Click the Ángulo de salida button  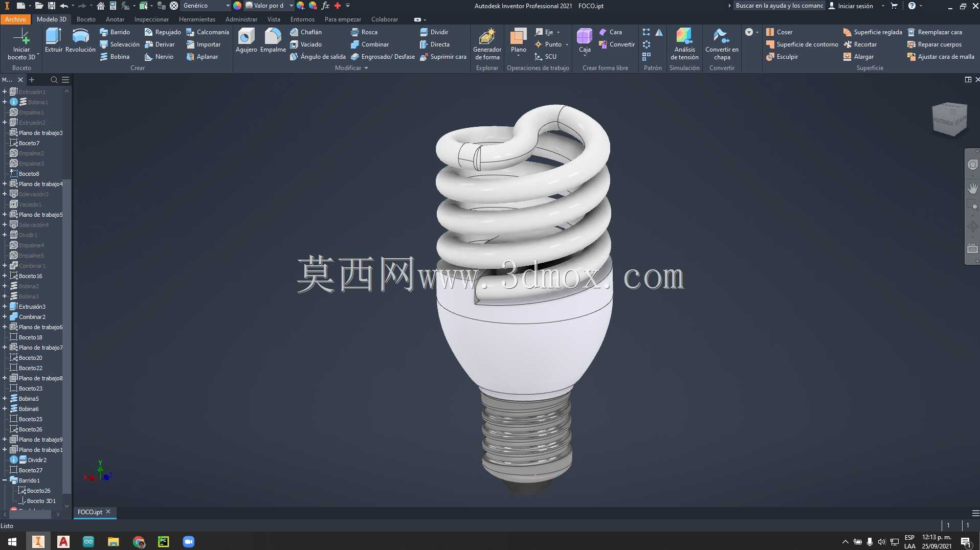[318, 56]
